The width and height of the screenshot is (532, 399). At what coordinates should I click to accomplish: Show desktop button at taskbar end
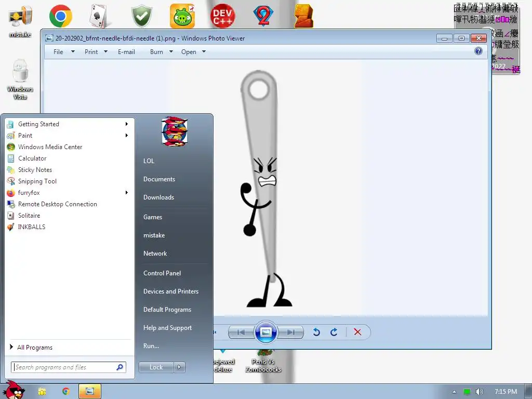(528, 392)
